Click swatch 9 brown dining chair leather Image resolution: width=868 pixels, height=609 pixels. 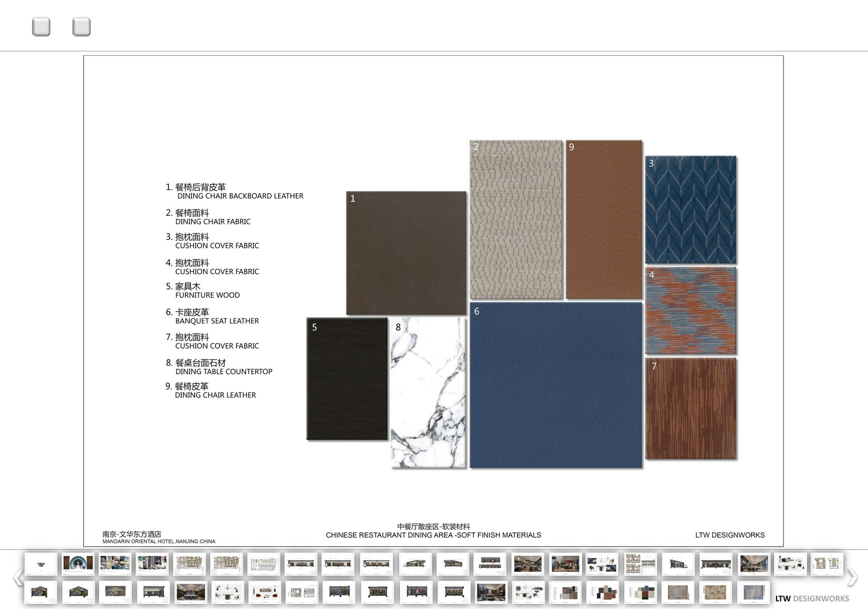604,219
